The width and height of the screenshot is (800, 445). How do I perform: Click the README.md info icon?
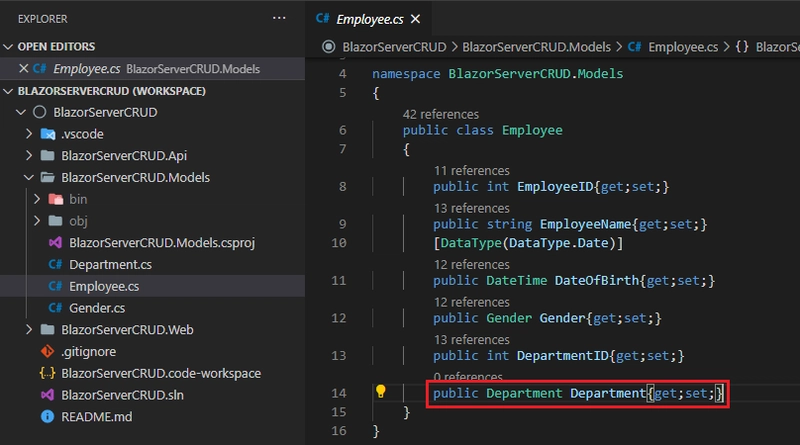pyautogui.click(x=46, y=416)
